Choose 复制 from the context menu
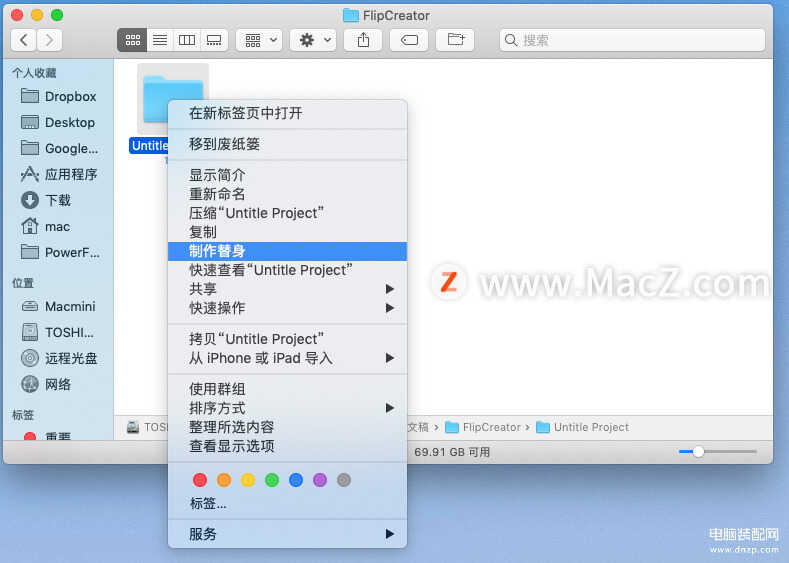The width and height of the screenshot is (789, 563). 287,232
